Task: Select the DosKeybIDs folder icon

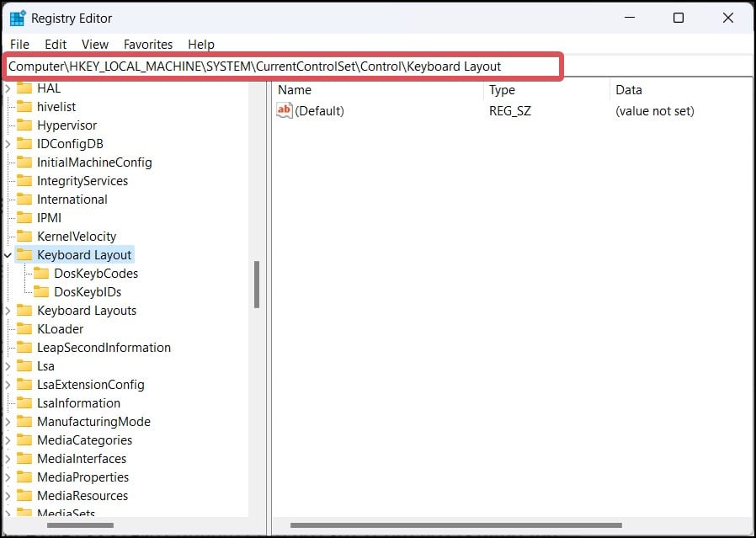Action: 41,291
